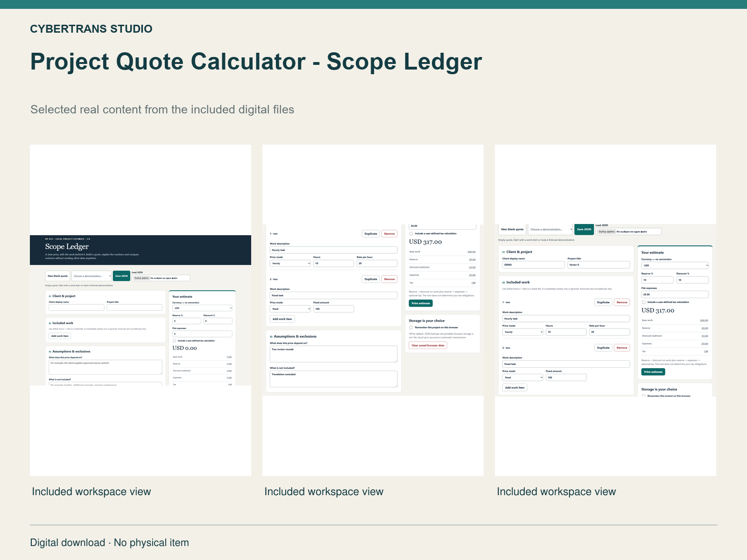Click the empty Client display name field
This screenshot has height=560, width=747.
77,308
